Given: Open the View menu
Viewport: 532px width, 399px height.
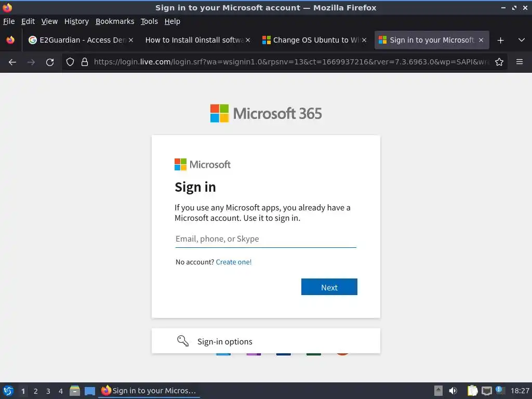Looking at the screenshot, I should [x=49, y=21].
